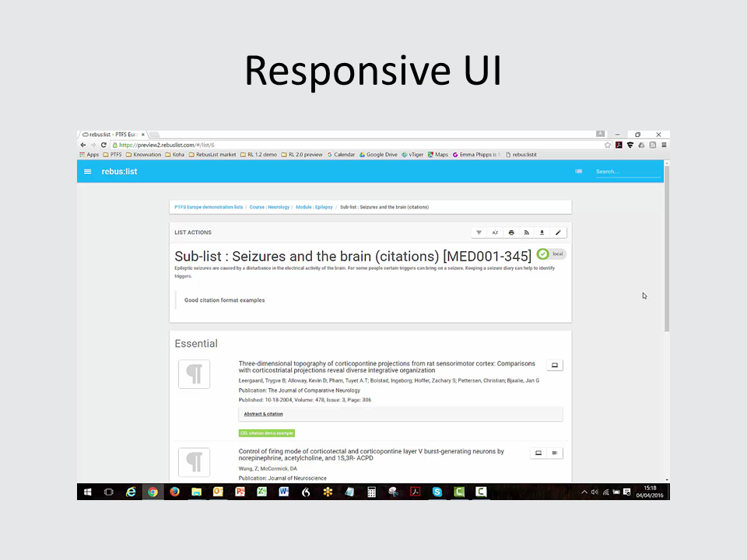Click the CSL citation demo example tag
The height and width of the screenshot is (560, 747).
[267, 433]
